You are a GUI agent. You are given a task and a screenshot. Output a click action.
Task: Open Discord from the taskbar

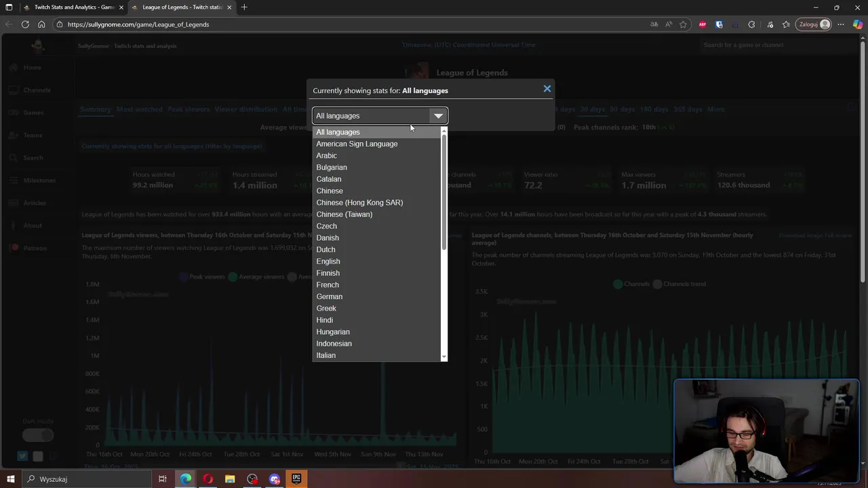(275, 479)
